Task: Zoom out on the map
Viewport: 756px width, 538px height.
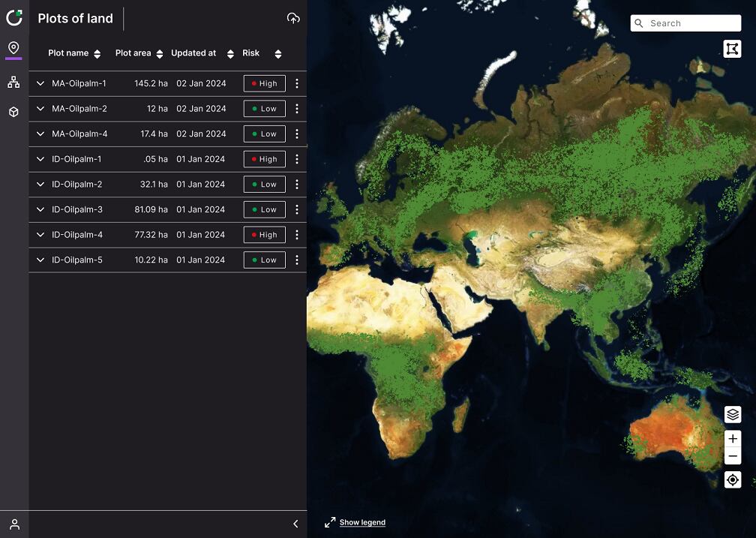Action: point(733,457)
